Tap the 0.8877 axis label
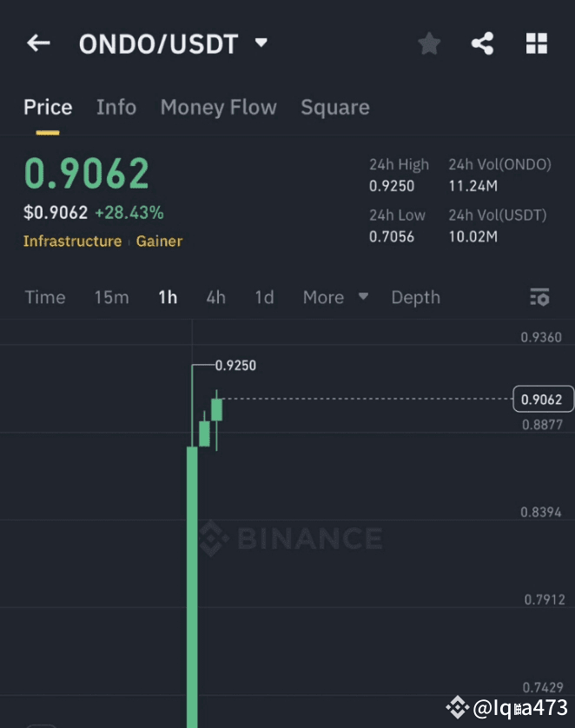This screenshot has width=575, height=728. [542, 424]
